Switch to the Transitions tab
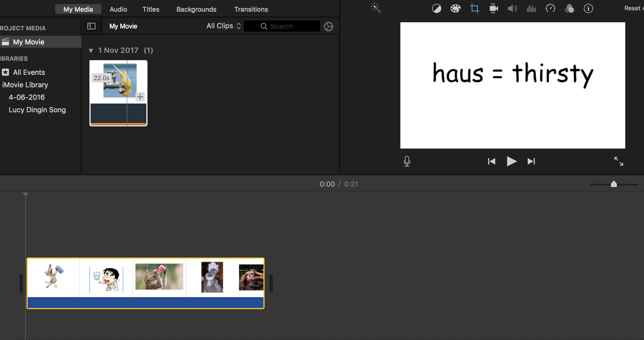Screen dimensions: 644x340 tap(251, 9)
